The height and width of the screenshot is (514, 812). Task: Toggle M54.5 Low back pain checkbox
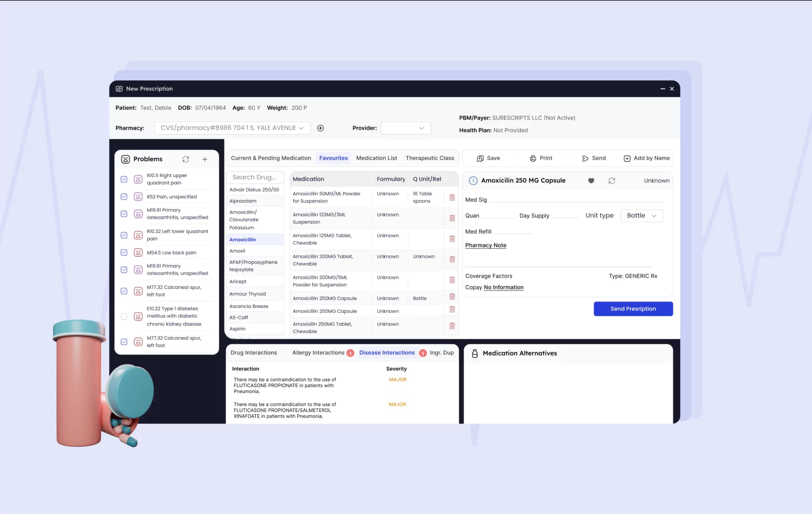[x=124, y=253]
